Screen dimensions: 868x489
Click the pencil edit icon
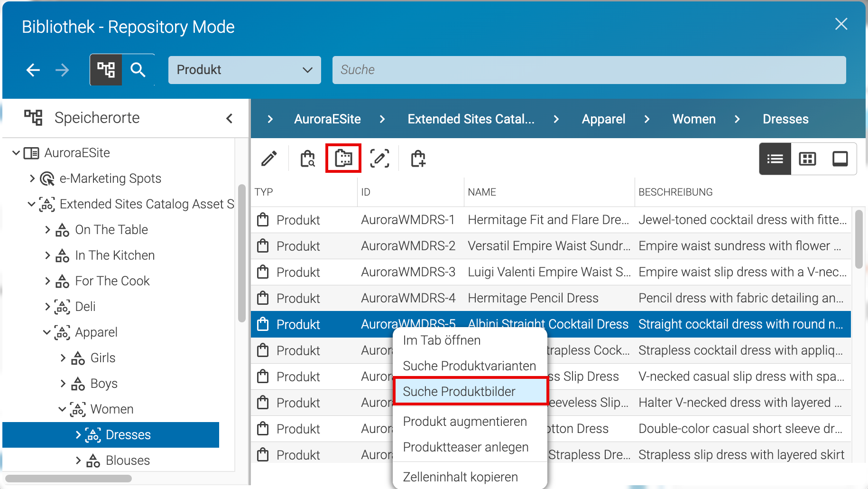click(269, 159)
